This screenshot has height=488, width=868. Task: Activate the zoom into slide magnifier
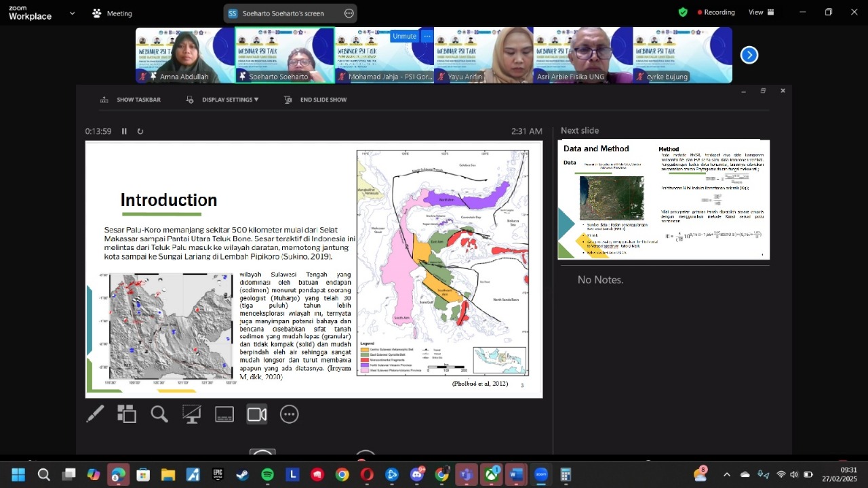(x=159, y=414)
